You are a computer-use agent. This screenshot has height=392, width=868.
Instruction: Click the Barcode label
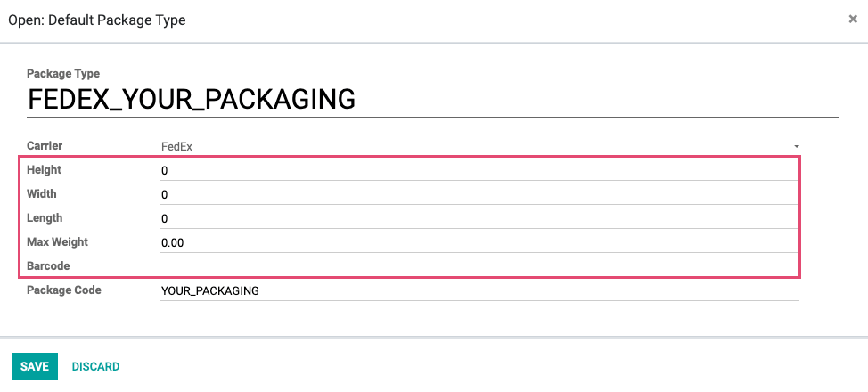point(48,266)
